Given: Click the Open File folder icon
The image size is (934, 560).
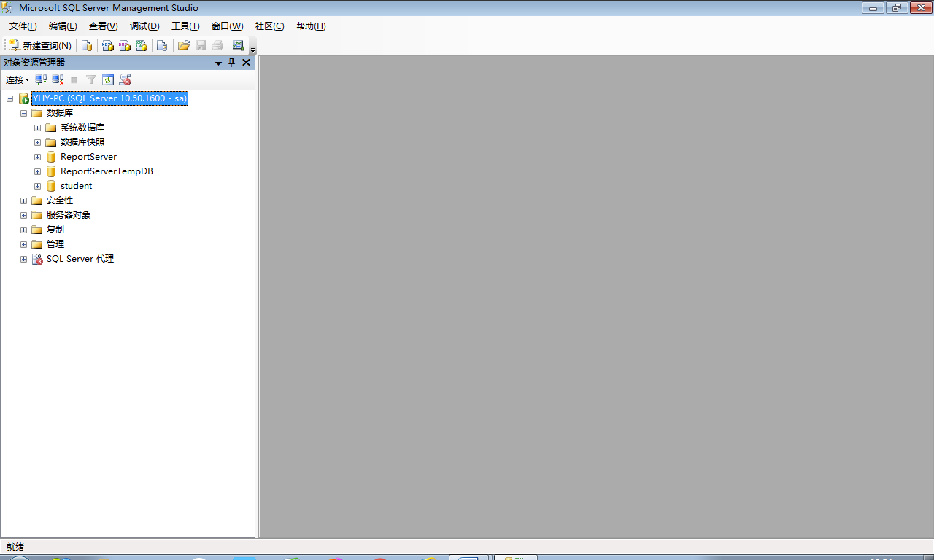Looking at the screenshot, I should [184, 45].
